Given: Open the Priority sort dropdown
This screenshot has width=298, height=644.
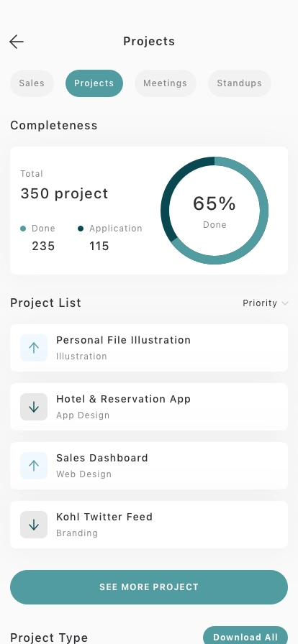Looking at the screenshot, I should (265, 303).
